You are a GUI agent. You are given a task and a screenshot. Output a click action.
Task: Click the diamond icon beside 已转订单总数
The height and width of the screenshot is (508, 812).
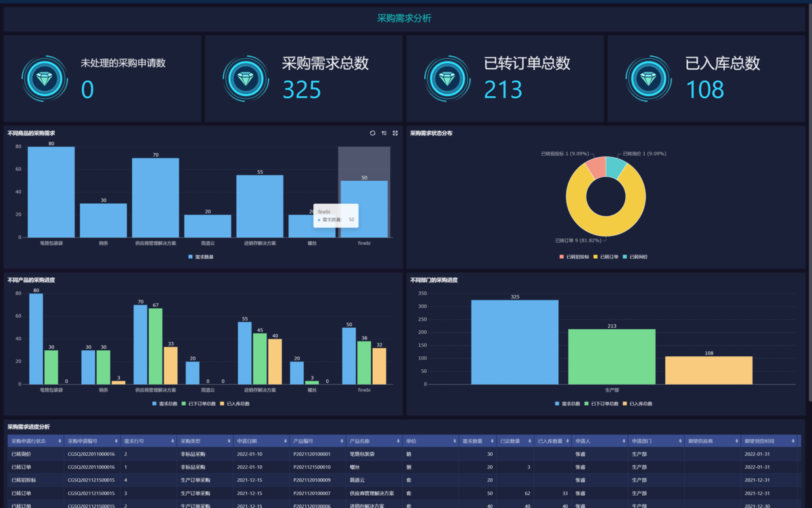[x=447, y=79]
